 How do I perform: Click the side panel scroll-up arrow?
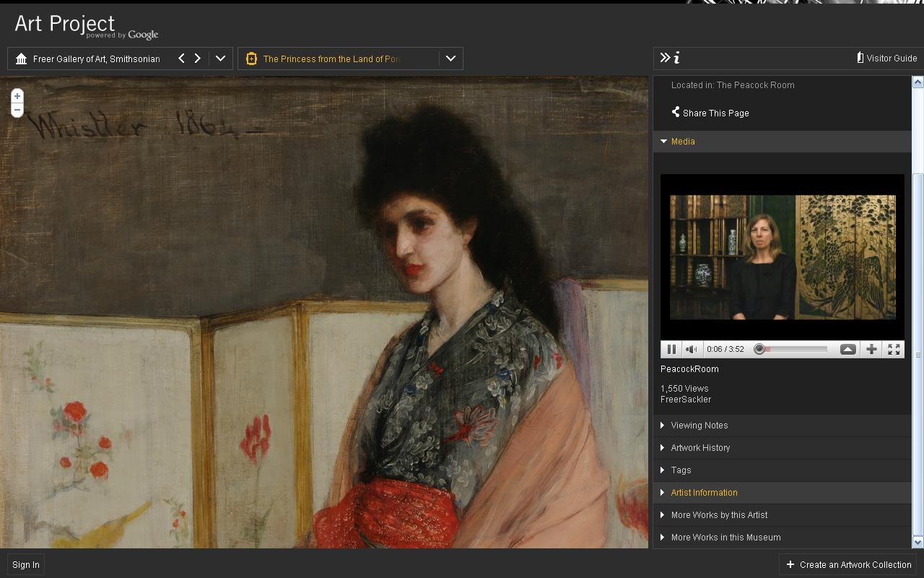918,82
